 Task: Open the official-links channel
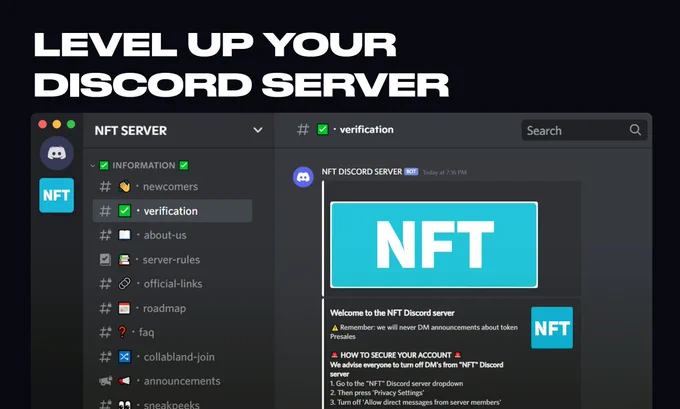tap(172, 284)
